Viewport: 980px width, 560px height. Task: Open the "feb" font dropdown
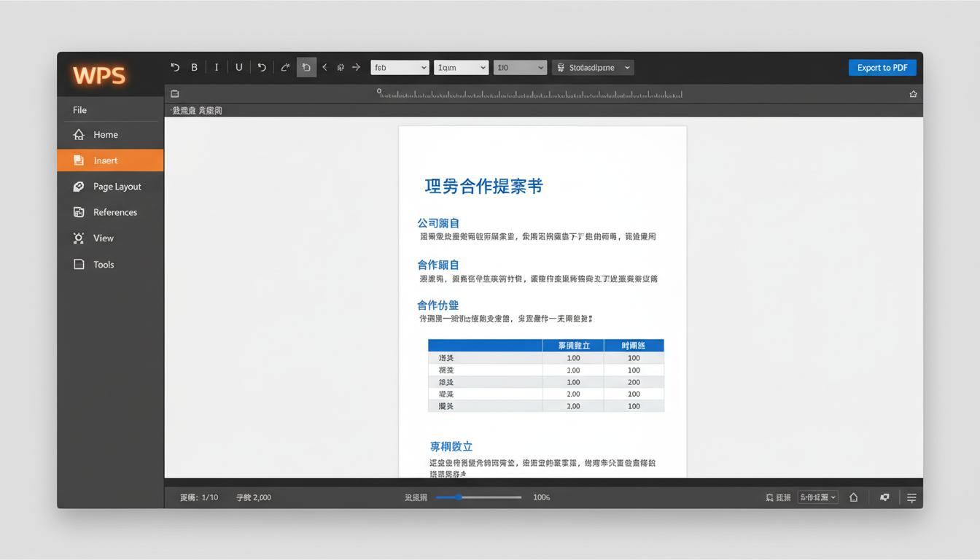pos(400,67)
